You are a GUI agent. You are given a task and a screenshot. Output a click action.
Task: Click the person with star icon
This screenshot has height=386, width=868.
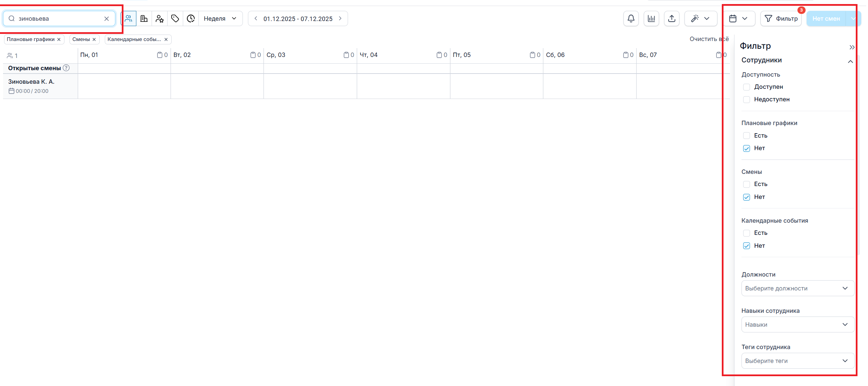click(159, 19)
